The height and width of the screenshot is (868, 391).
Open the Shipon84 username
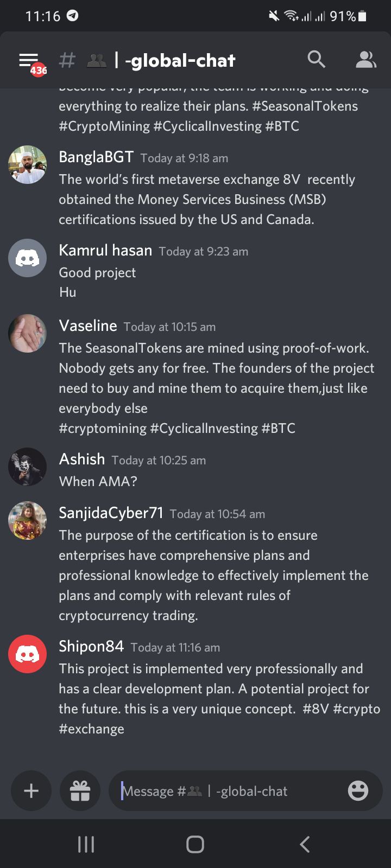click(x=91, y=647)
